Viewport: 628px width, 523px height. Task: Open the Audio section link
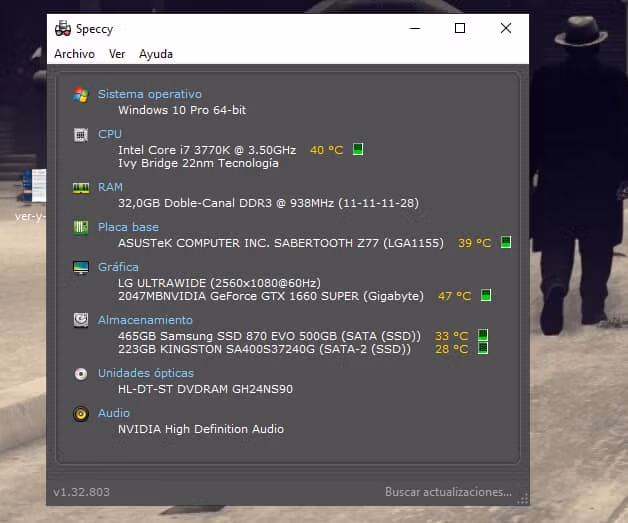point(114,413)
